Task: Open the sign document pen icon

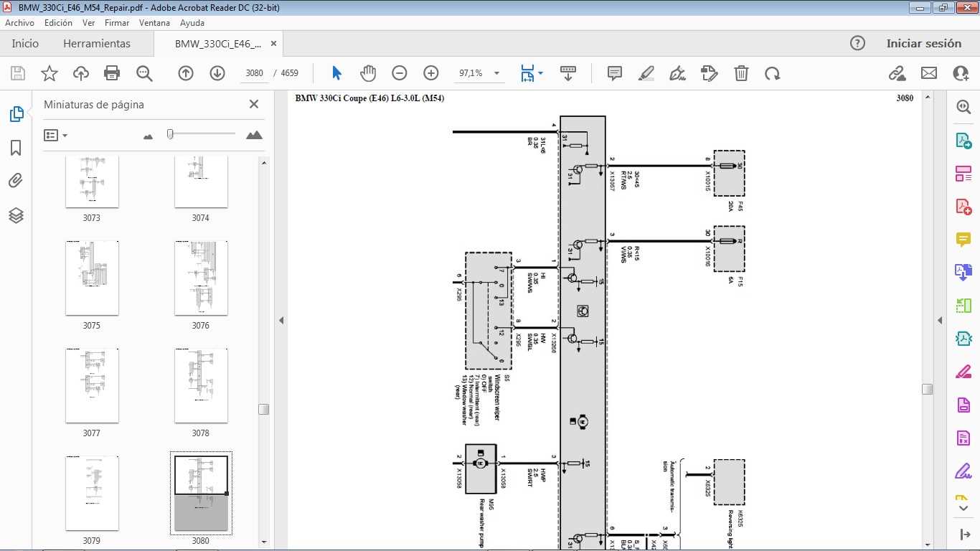Action: pos(677,73)
